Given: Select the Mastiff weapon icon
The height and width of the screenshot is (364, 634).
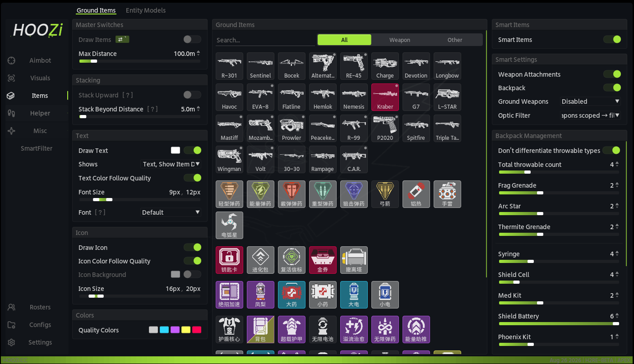Looking at the screenshot, I should point(229,128).
